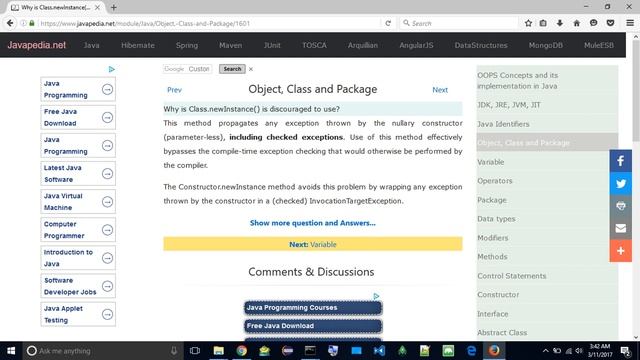Open OOPS Concepts sidebar topic
Viewport: 640px width, 360px height.
(x=517, y=81)
